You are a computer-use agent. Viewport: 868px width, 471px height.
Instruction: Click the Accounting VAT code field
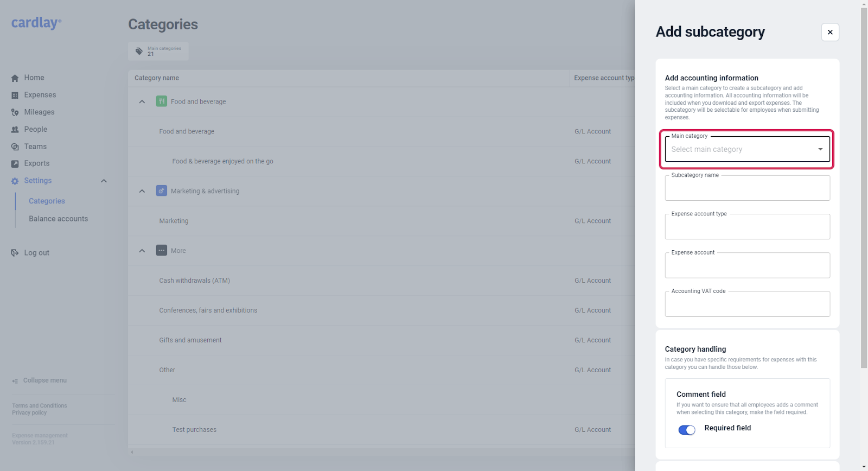click(x=747, y=305)
